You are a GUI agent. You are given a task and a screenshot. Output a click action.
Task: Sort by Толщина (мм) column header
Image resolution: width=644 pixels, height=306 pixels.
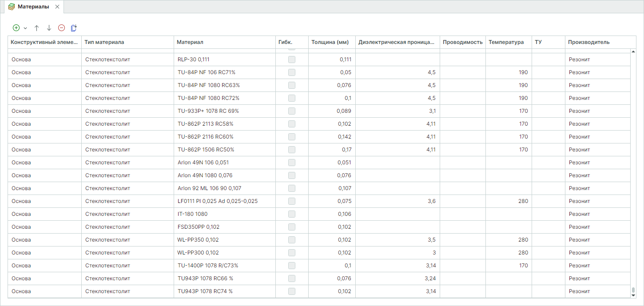330,42
